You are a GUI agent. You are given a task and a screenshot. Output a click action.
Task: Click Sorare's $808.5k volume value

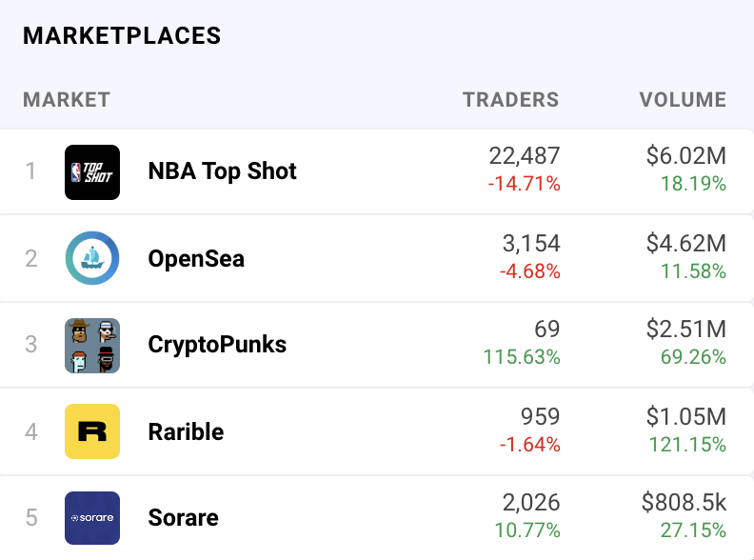[x=684, y=503]
